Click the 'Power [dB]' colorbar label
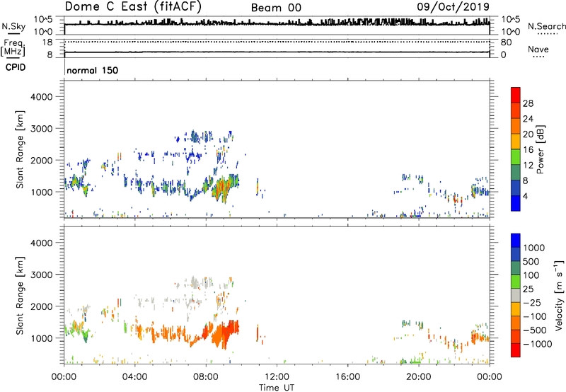The width and height of the screenshot is (566, 392). coord(540,149)
